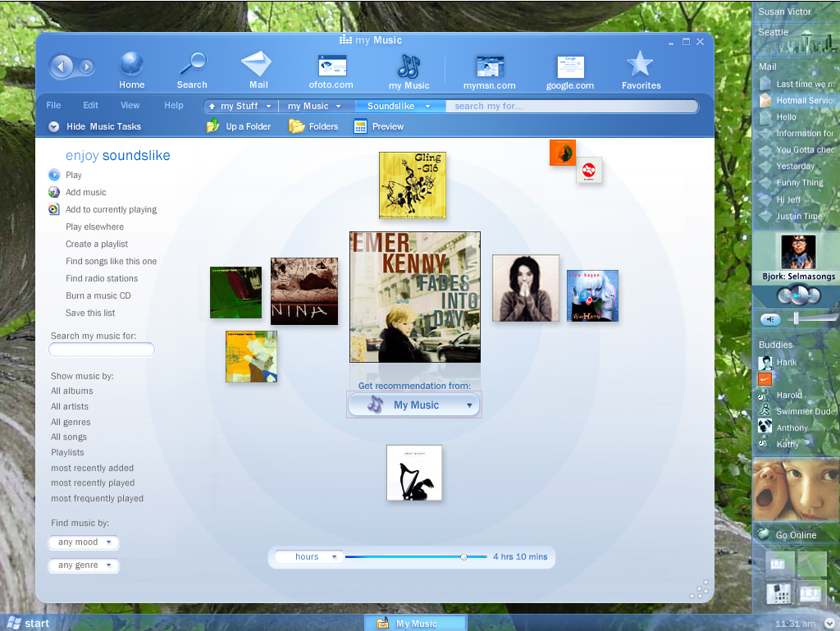Open the Hello message in sidebar Mail
Screen dimensions: 840x631
pyautogui.click(x=787, y=117)
